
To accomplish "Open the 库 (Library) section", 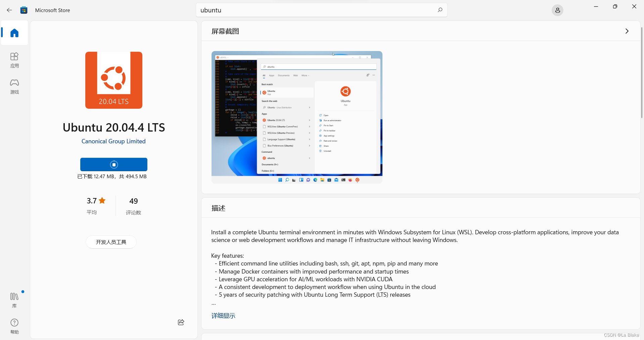I will click(14, 299).
